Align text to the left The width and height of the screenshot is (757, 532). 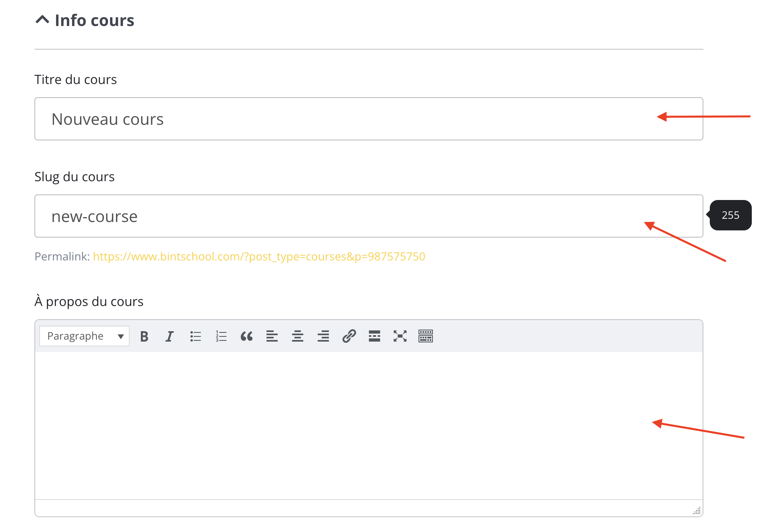pyautogui.click(x=272, y=336)
